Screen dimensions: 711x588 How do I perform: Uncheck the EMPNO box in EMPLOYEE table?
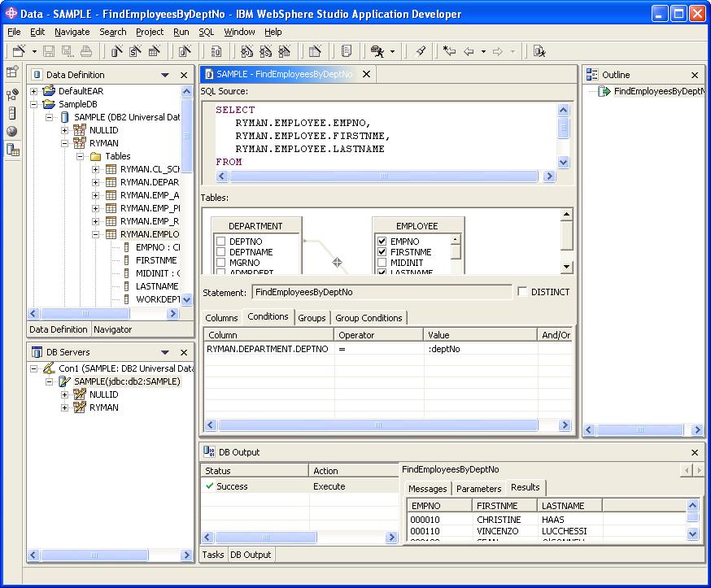pyautogui.click(x=382, y=242)
